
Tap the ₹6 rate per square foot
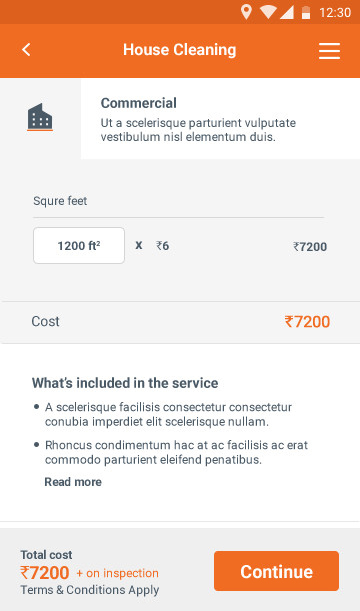point(162,246)
